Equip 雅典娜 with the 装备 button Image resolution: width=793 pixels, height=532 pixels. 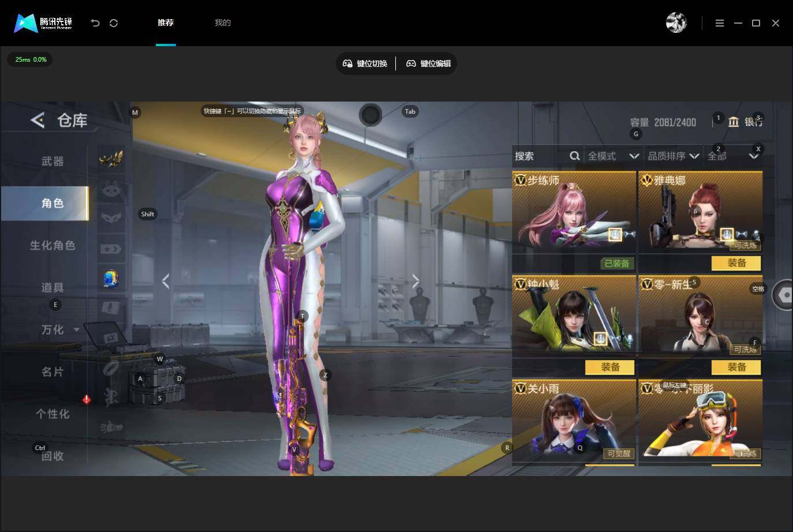[x=736, y=263]
